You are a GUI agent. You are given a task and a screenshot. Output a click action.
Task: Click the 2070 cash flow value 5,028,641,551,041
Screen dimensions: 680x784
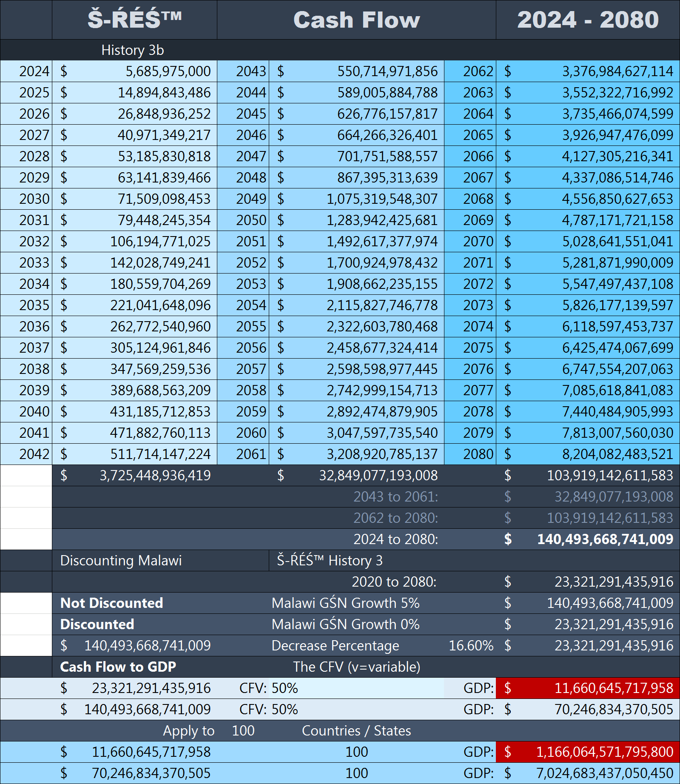[x=617, y=241]
